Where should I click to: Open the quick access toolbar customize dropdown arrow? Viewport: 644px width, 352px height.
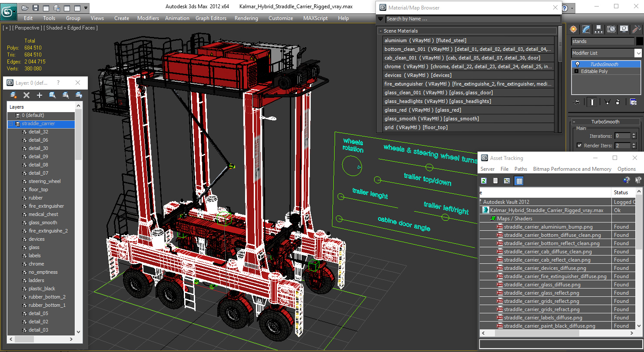[86, 8]
